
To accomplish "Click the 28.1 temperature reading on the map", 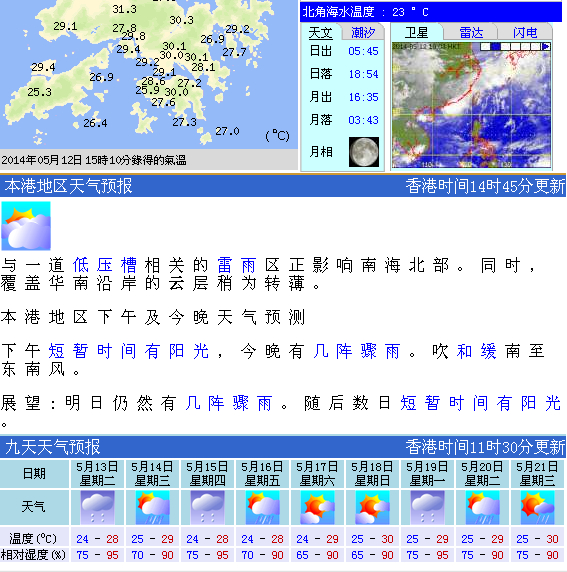I will click(203, 67).
